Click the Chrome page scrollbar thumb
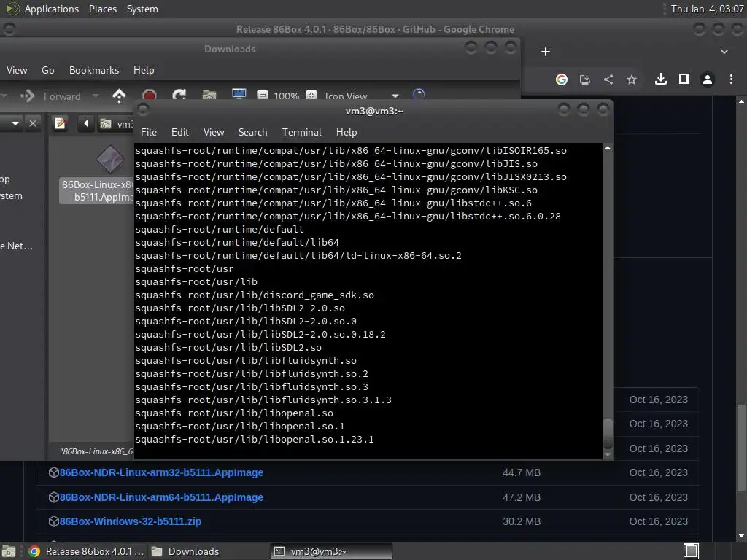The height and width of the screenshot is (560, 747). [x=741, y=448]
